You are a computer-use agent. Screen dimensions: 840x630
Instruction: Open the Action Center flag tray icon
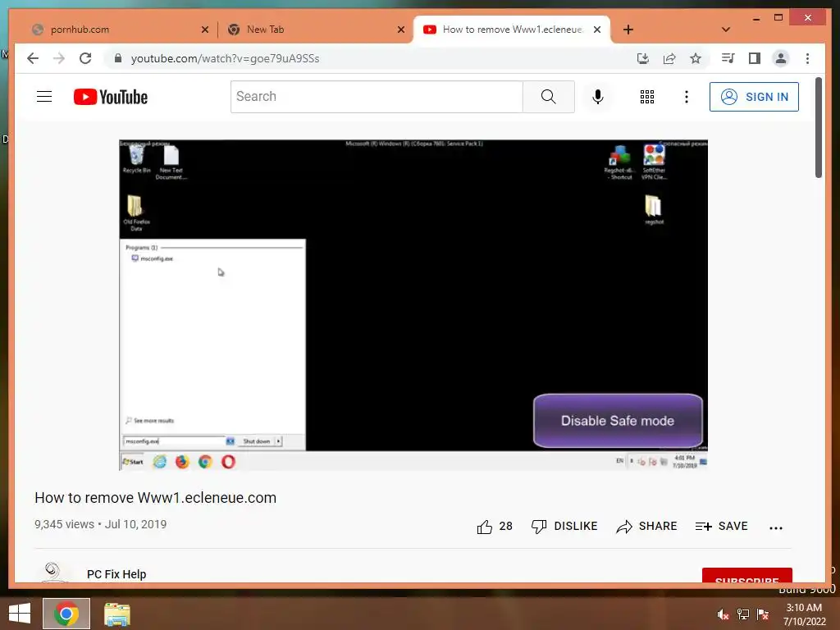[x=763, y=614]
